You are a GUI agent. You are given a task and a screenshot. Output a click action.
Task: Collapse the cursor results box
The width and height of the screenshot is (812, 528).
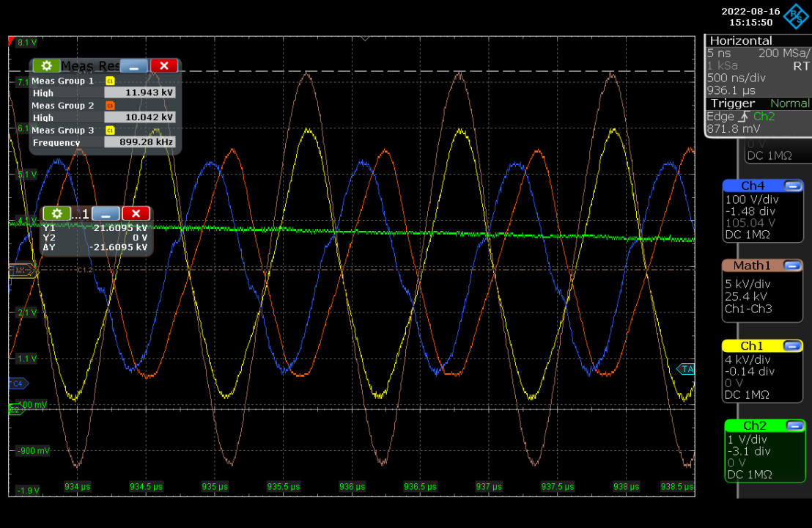click(x=106, y=213)
